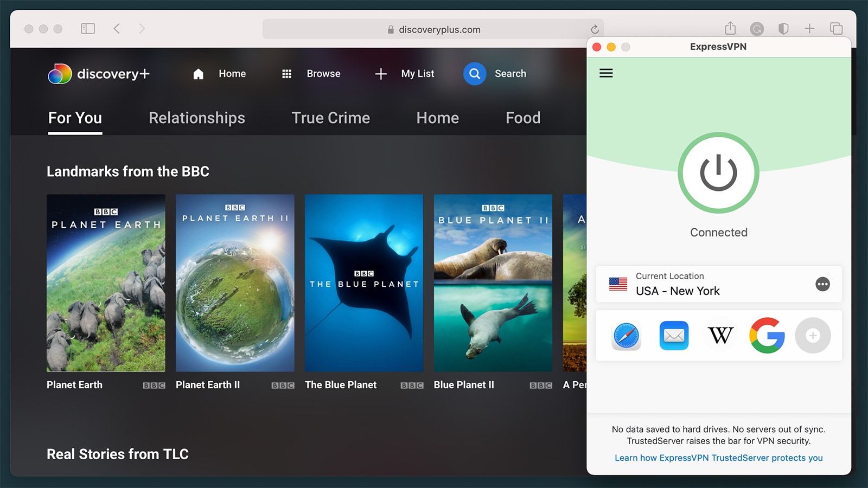Open the Google shortcut in ExpressVPN
This screenshot has height=488, width=868.
(x=767, y=336)
